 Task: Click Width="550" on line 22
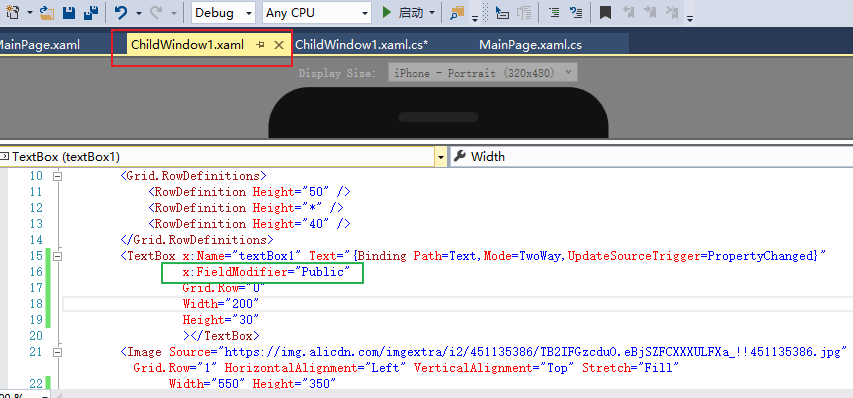[208, 384]
